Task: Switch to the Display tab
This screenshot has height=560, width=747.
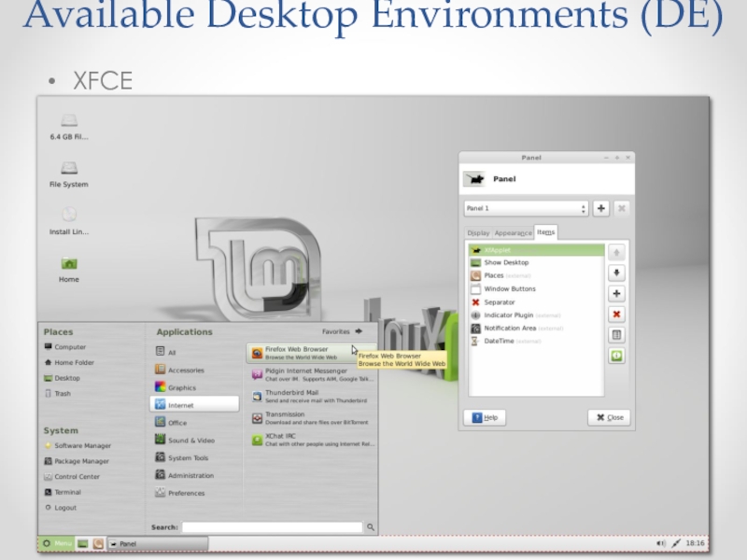Action: (x=478, y=232)
